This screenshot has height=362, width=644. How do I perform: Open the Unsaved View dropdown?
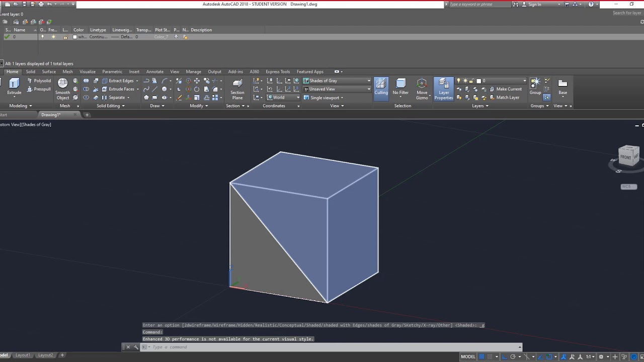click(337, 89)
